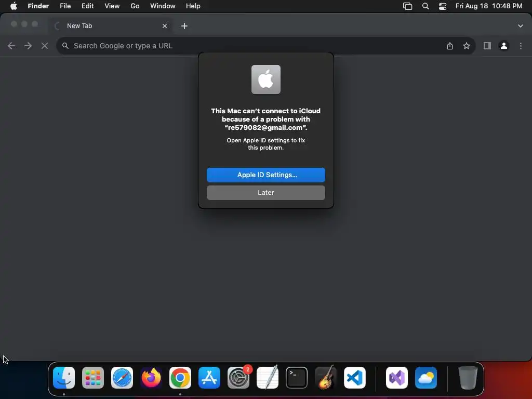Go forward in browser history
This screenshot has width=532, height=399.
[28, 46]
